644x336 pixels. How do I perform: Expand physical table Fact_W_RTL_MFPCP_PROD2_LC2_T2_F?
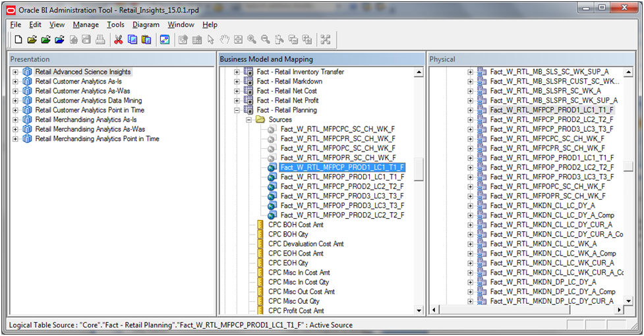tap(470, 120)
